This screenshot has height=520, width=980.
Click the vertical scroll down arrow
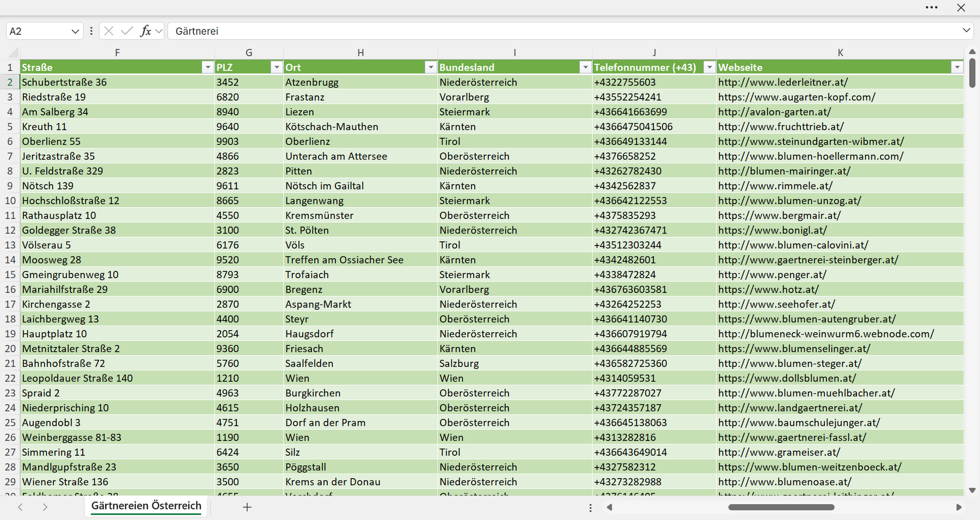(972, 491)
